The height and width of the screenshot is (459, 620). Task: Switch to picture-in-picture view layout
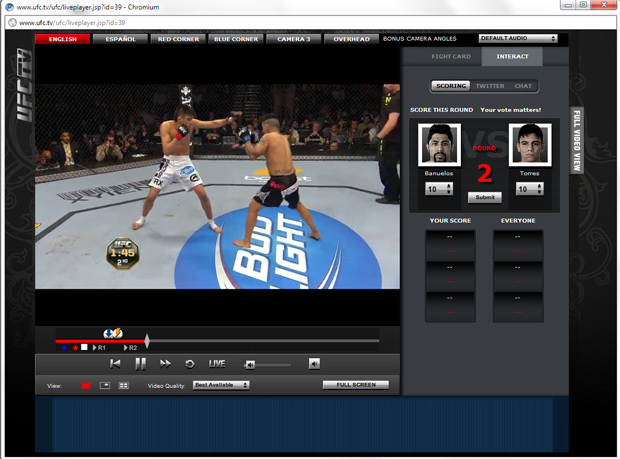point(105,385)
